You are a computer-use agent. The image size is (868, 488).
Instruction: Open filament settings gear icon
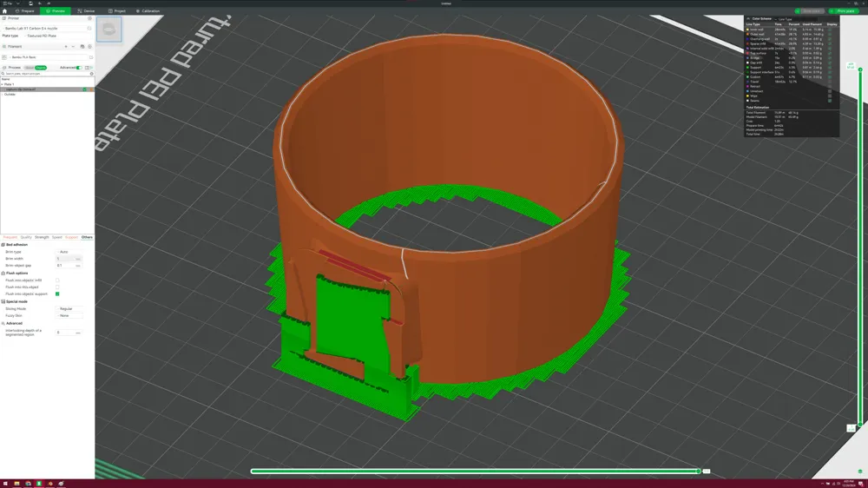coord(89,47)
